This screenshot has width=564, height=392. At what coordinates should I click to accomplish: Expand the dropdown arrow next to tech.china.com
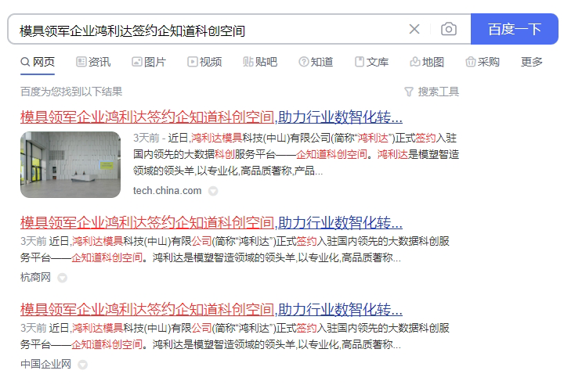pyautogui.click(x=213, y=191)
